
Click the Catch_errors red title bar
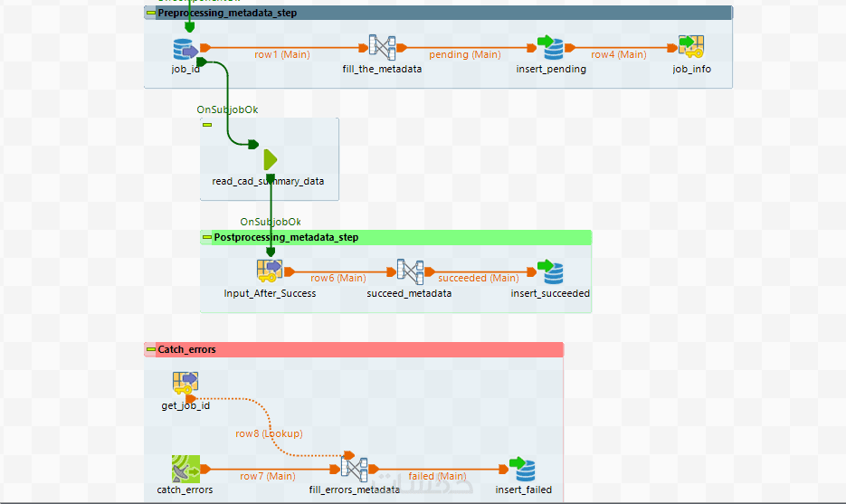pyautogui.click(x=354, y=349)
